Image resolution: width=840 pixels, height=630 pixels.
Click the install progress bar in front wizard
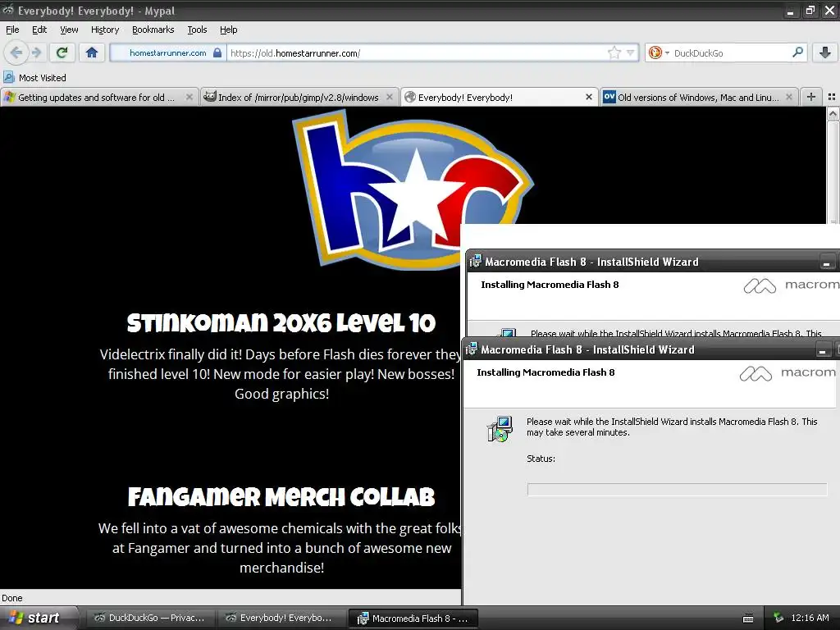677,490
